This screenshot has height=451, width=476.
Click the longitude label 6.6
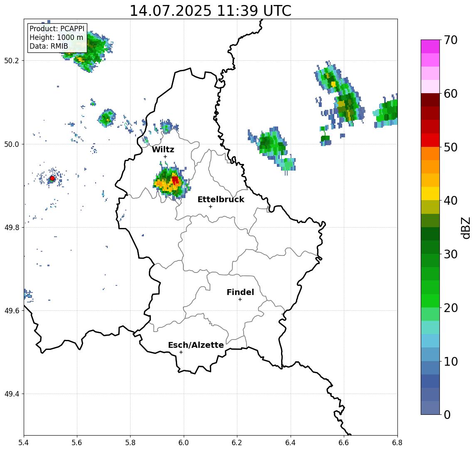pos(344,443)
